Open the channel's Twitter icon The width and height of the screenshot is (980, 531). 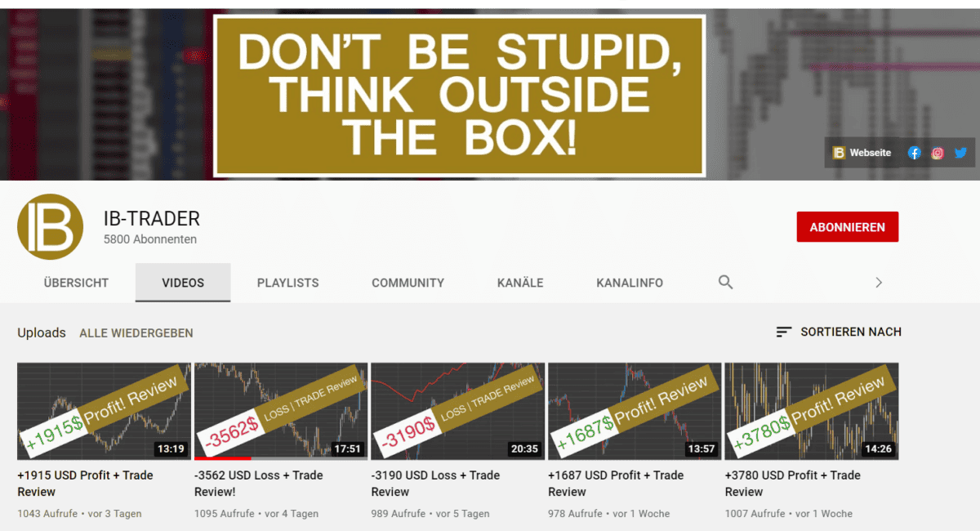960,153
